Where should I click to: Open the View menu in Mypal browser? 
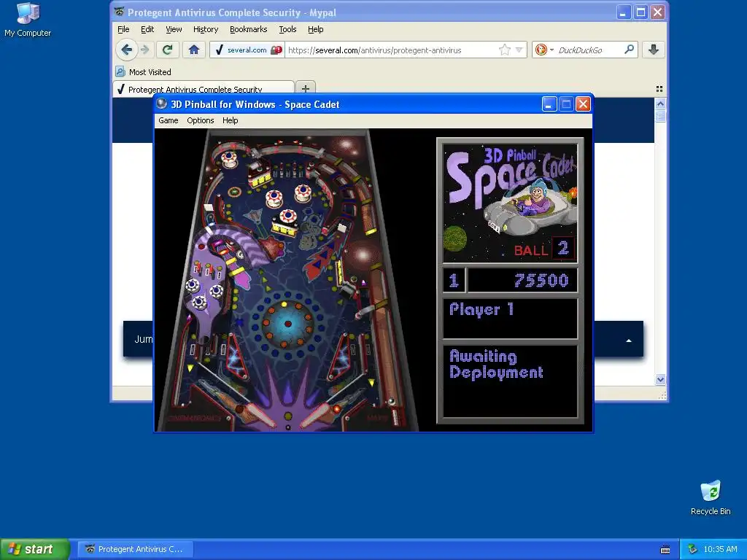(x=174, y=29)
